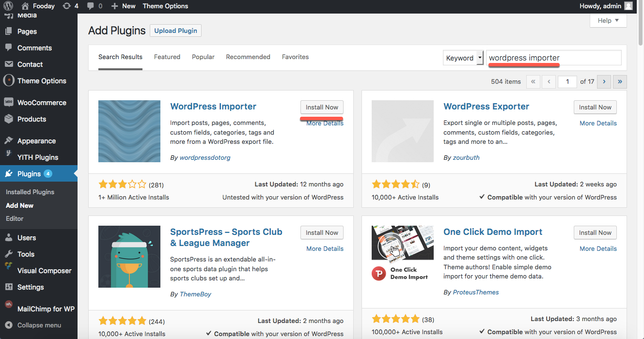This screenshot has height=339, width=644.
Task: Open More Details for WordPress Exporter
Action: 598,123
